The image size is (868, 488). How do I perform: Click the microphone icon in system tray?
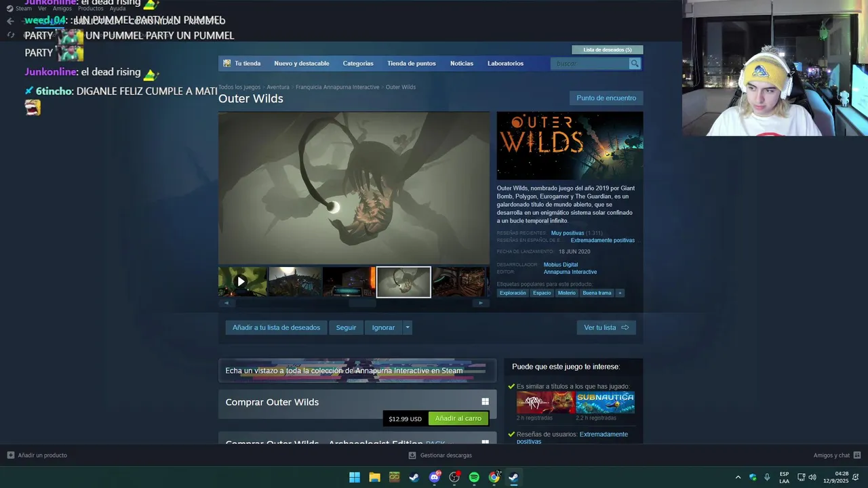767,477
